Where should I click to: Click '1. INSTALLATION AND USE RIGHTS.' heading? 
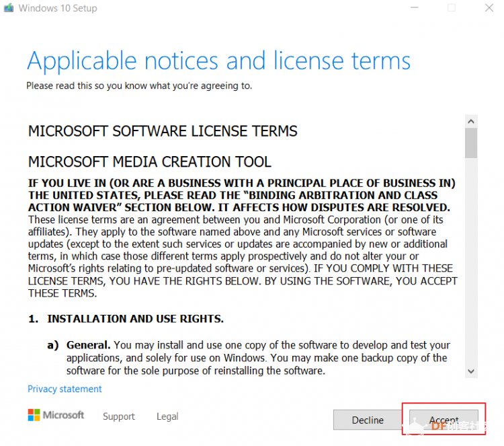(x=126, y=319)
